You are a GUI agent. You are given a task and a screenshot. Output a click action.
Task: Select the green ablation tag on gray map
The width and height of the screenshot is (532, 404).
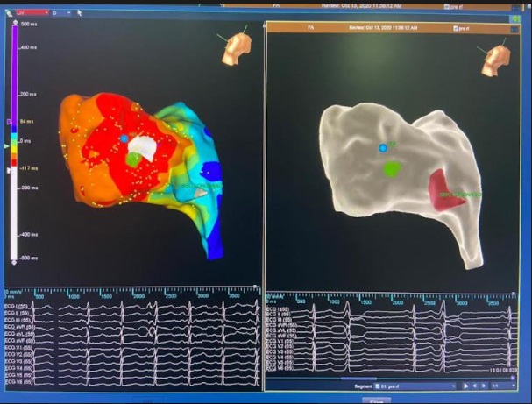tap(393, 167)
